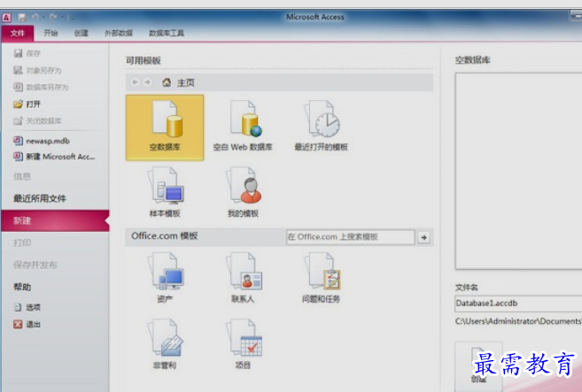Open recent file newasp.mdb
Screen dimensions: 582x392
(42, 141)
